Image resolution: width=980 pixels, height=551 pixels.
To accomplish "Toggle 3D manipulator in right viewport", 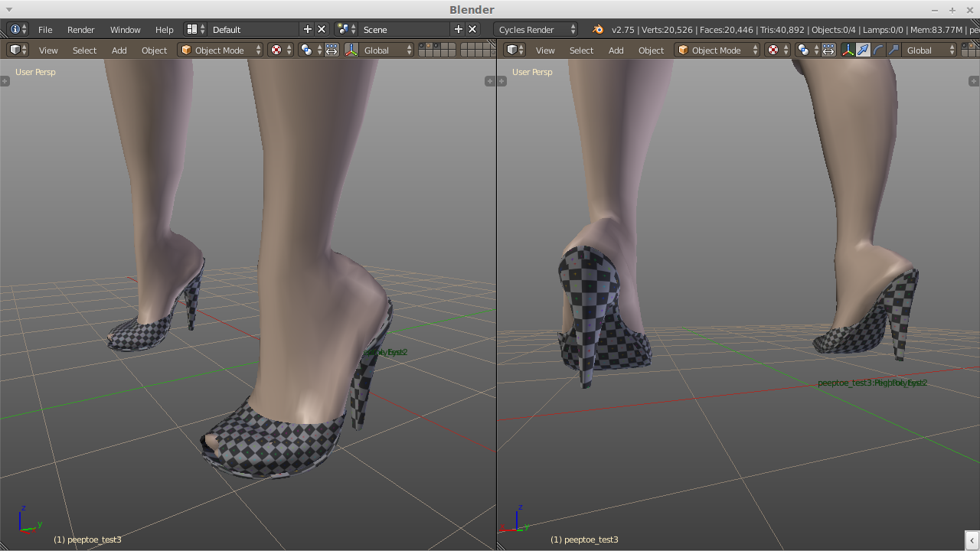I will click(x=848, y=50).
